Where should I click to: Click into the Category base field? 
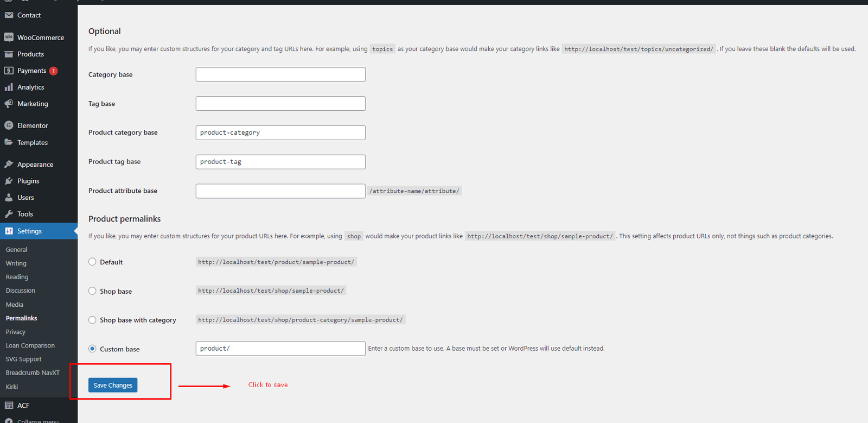pyautogui.click(x=280, y=74)
